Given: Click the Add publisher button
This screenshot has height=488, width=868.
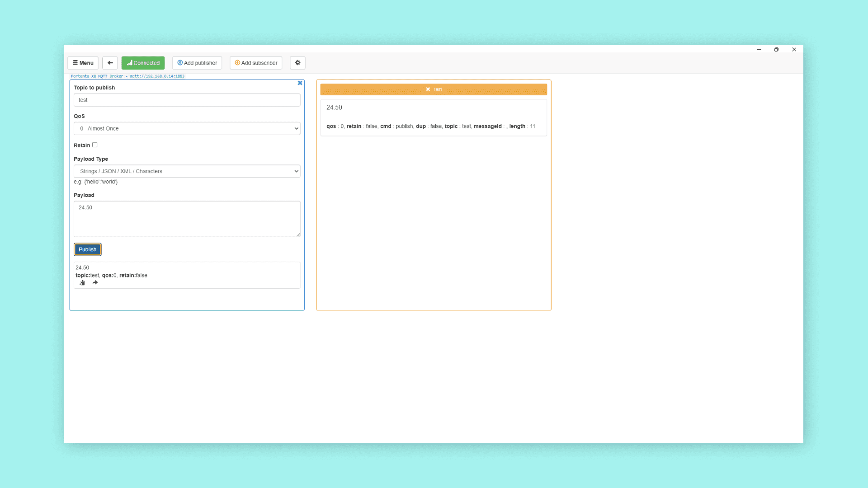Looking at the screenshot, I should coord(197,63).
